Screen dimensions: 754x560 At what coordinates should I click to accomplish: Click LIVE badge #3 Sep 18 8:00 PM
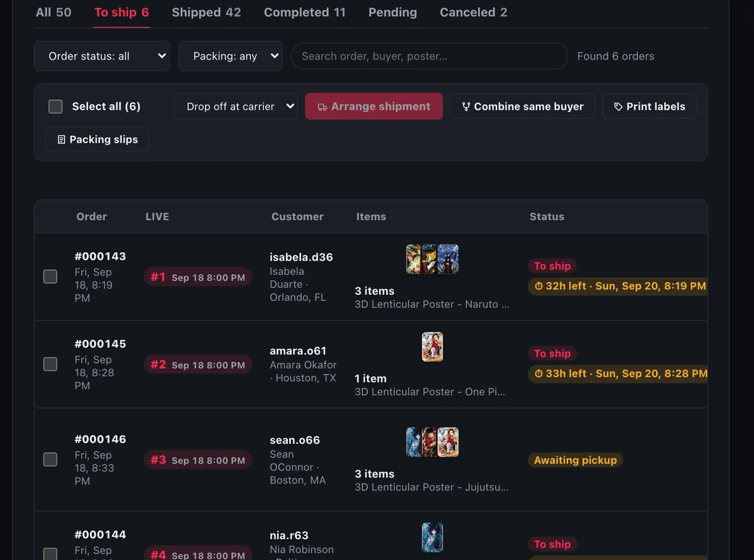click(x=198, y=460)
